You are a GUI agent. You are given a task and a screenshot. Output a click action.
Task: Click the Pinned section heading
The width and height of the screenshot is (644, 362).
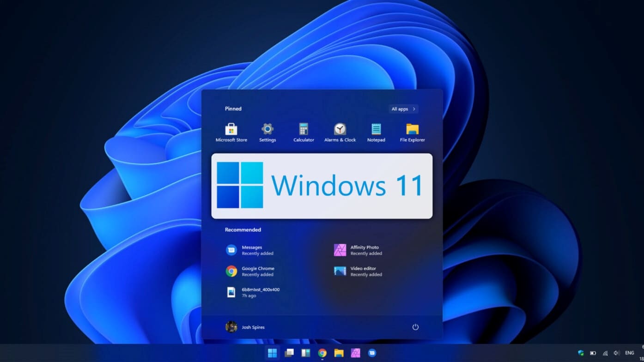pyautogui.click(x=233, y=109)
